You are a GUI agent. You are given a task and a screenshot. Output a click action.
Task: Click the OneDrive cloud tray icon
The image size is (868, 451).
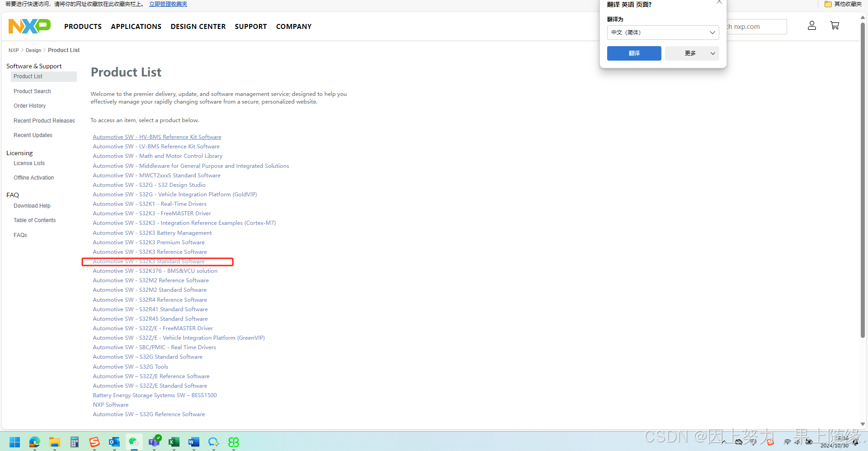point(739,442)
